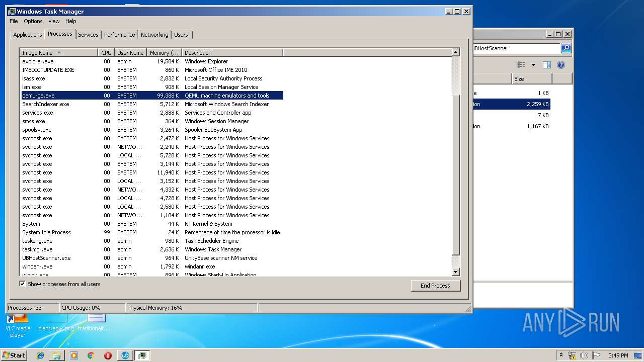Open Opera browser from taskbar

(x=108, y=355)
